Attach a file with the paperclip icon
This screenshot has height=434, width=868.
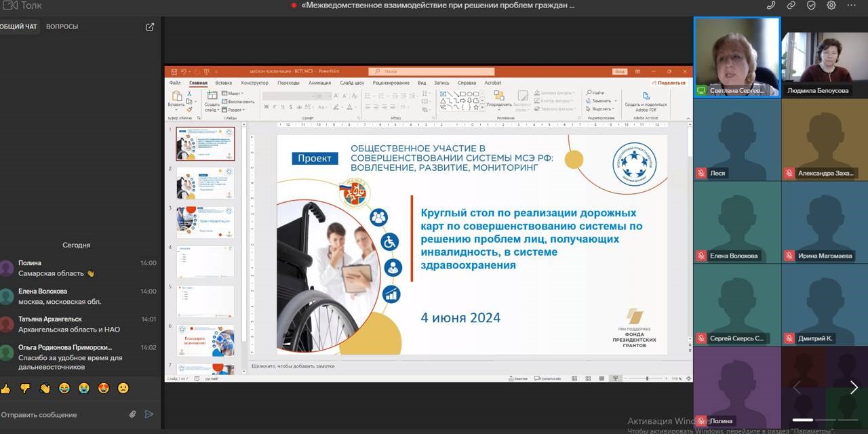[x=133, y=414]
